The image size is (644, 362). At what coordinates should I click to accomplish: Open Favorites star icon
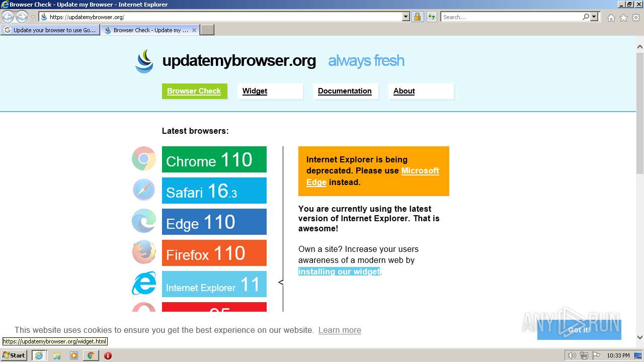(x=623, y=18)
